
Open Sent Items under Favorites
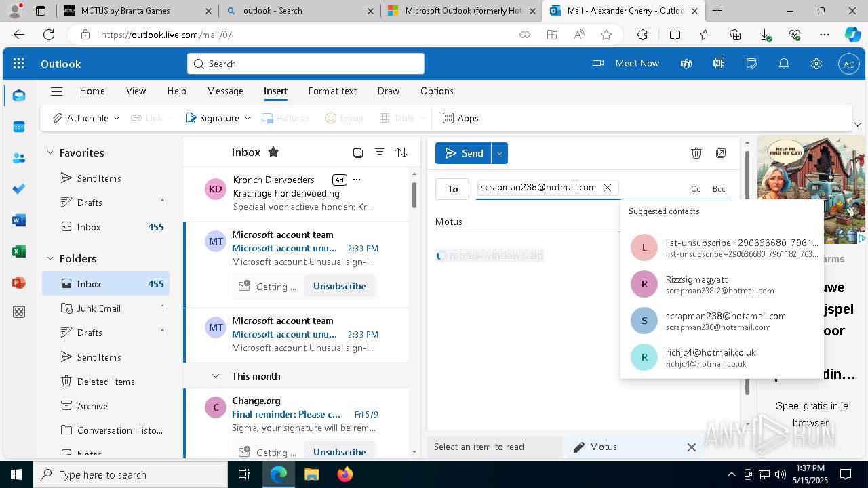click(x=106, y=178)
